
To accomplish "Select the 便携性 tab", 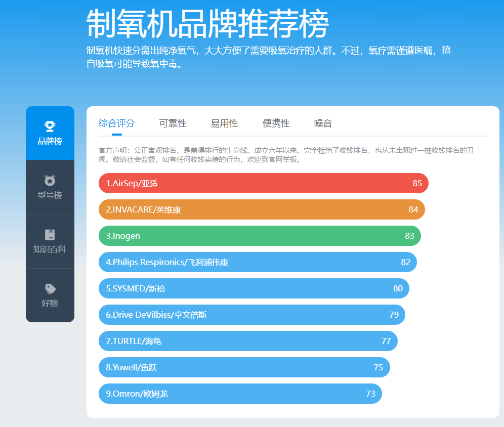I will pos(276,123).
